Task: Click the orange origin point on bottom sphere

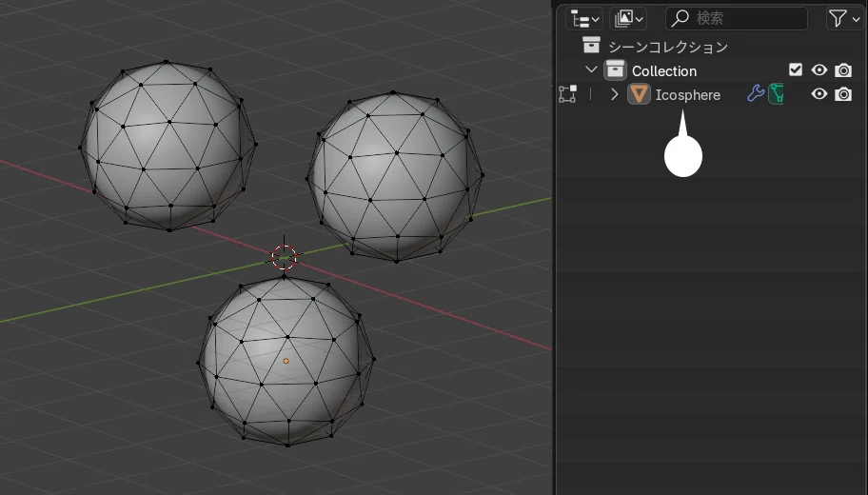Action: [286, 361]
